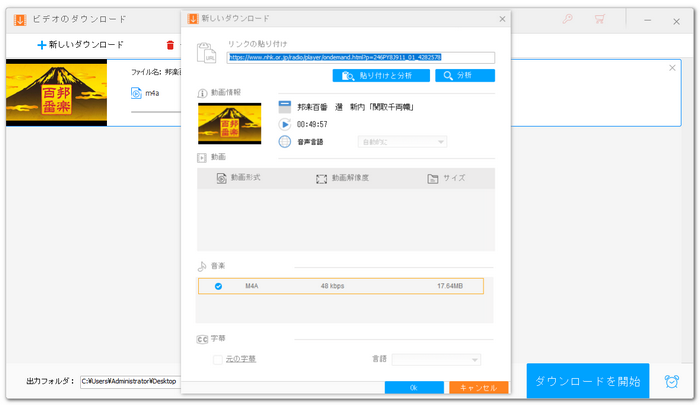The image size is (700, 407).
Task: Click the m4a file format icon
Action: click(x=138, y=93)
